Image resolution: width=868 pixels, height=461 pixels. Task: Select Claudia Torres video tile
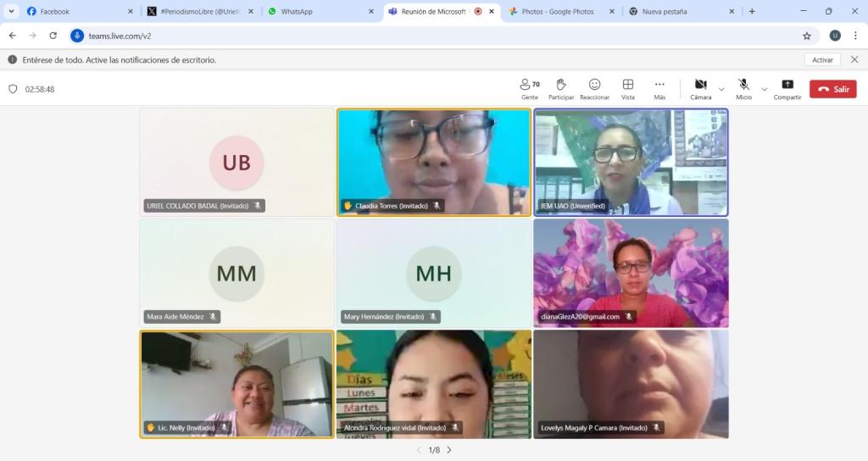pyautogui.click(x=434, y=162)
